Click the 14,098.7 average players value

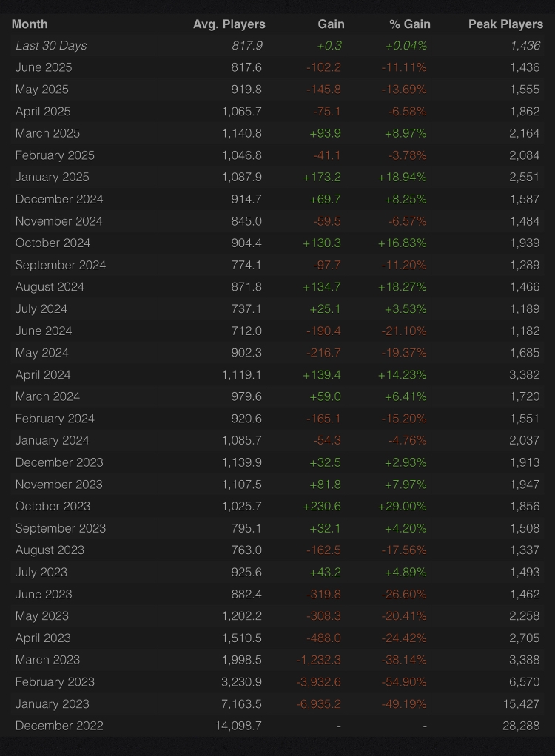238,726
